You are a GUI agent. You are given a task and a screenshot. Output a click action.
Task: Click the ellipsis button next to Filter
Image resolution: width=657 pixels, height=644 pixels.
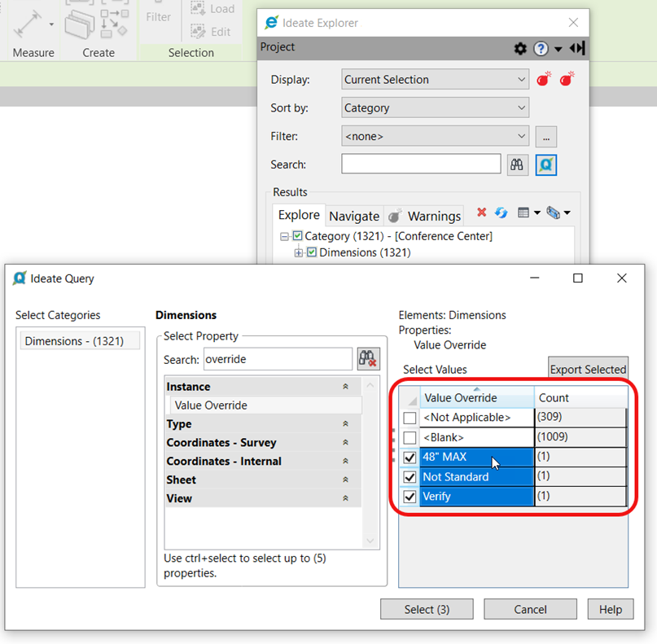(546, 137)
